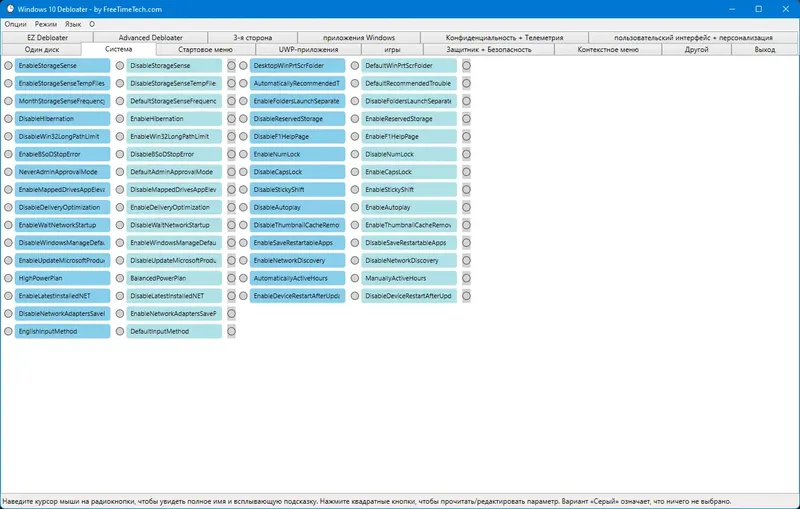Open the Язык menu
Screen dimensions: 800x509
pyautogui.click(x=73, y=24)
